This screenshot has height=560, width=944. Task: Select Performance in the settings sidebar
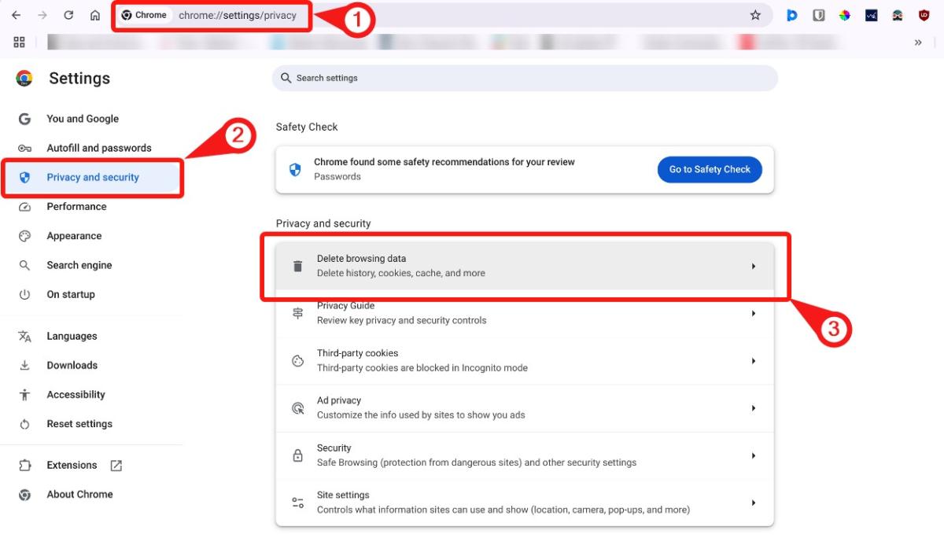coord(76,206)
